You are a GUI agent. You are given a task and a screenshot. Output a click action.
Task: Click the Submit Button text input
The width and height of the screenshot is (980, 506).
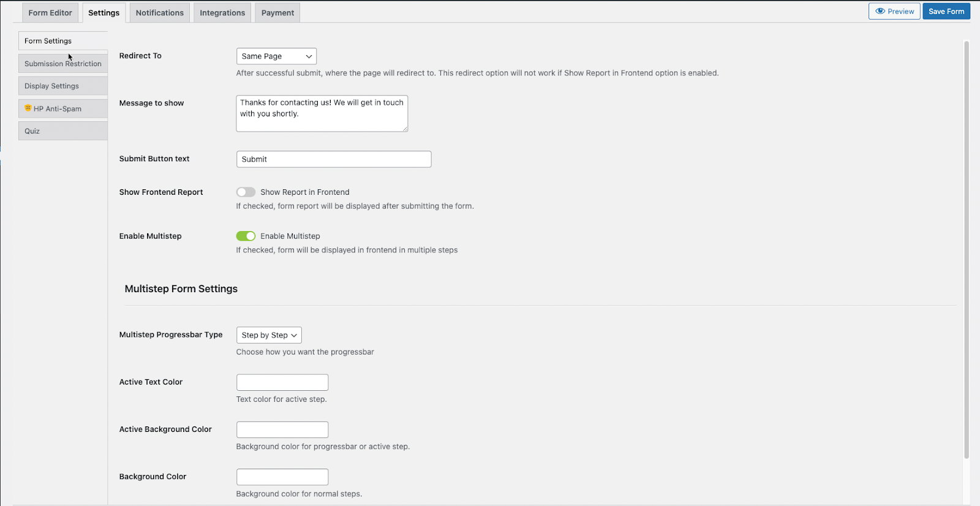tap(334, 159)
